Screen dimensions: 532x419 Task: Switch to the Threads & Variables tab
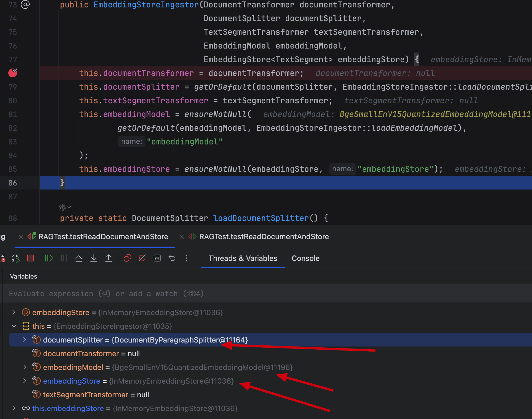coord(243,258)
